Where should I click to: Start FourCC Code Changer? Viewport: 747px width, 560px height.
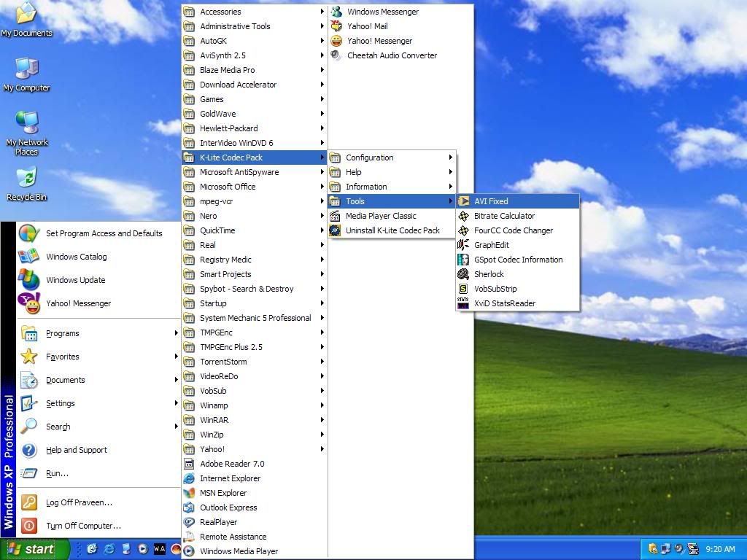tap(517, 230)
